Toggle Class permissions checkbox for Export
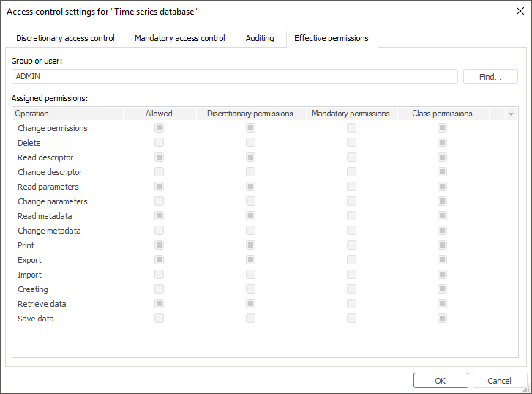The height and width of the screenshot is (394, 532). [x=442, y=260]
